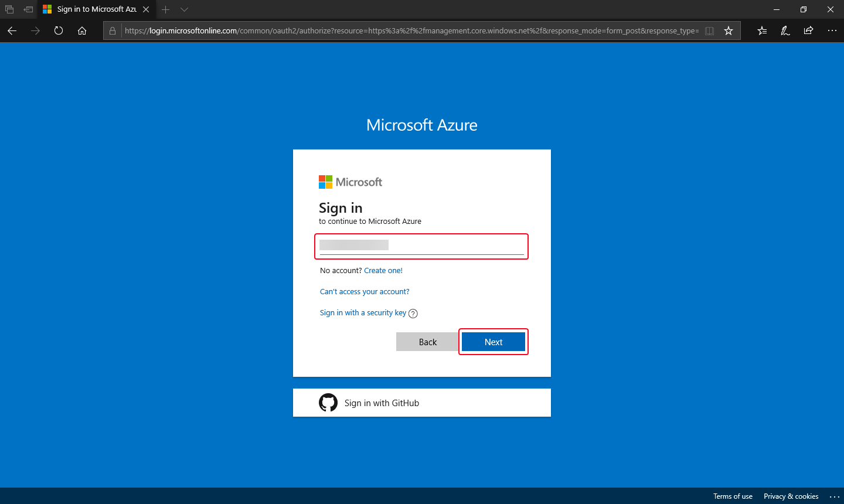Open the more options dots near Privacy & cookies
This screenshot has height=504, width=844.
835,496
